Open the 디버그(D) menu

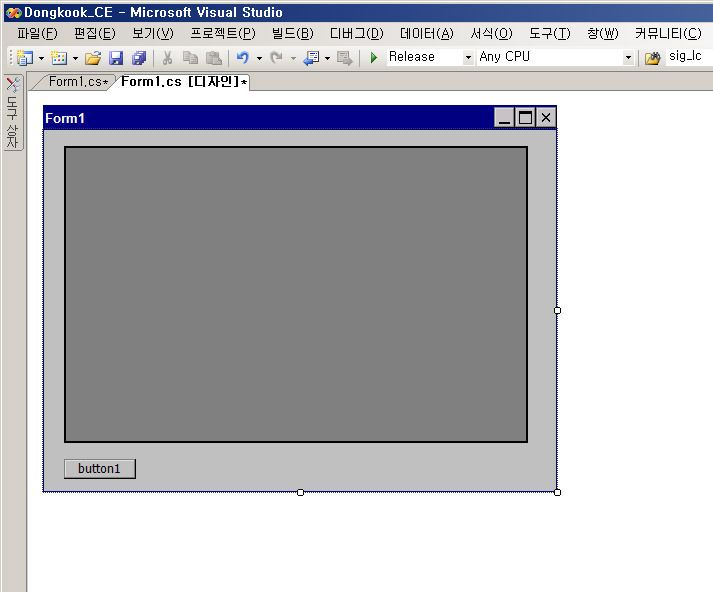(356, 34)
